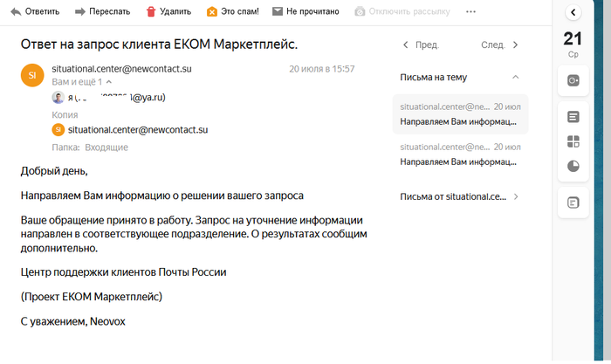Viewport: 611px width, 364px height.
Task: Click 'Ответить' reply button
Action: [x=42, y=11]
